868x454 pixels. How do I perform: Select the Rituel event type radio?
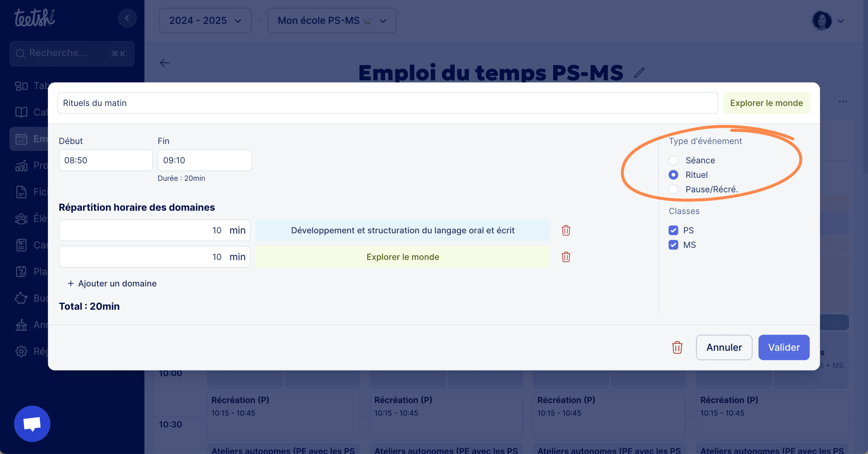pyautogui.click(x=673, y=175)
